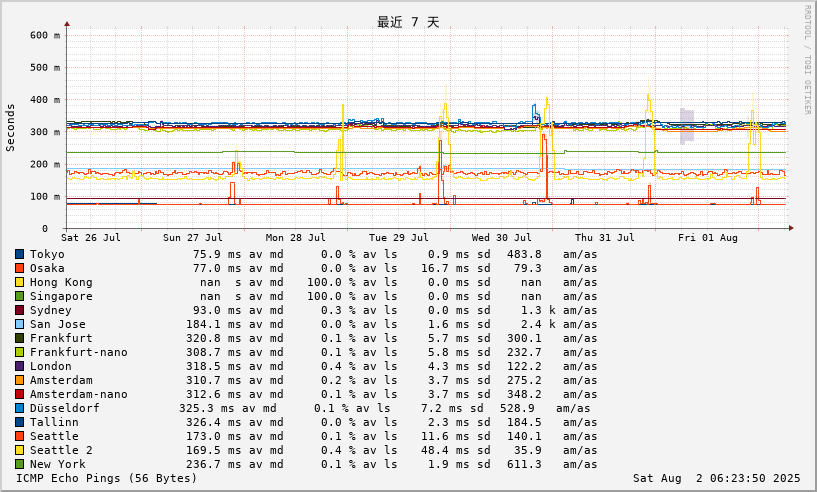Click the 300 m y-axis tick label
The image size is (817, 492).
pos(45,132)
